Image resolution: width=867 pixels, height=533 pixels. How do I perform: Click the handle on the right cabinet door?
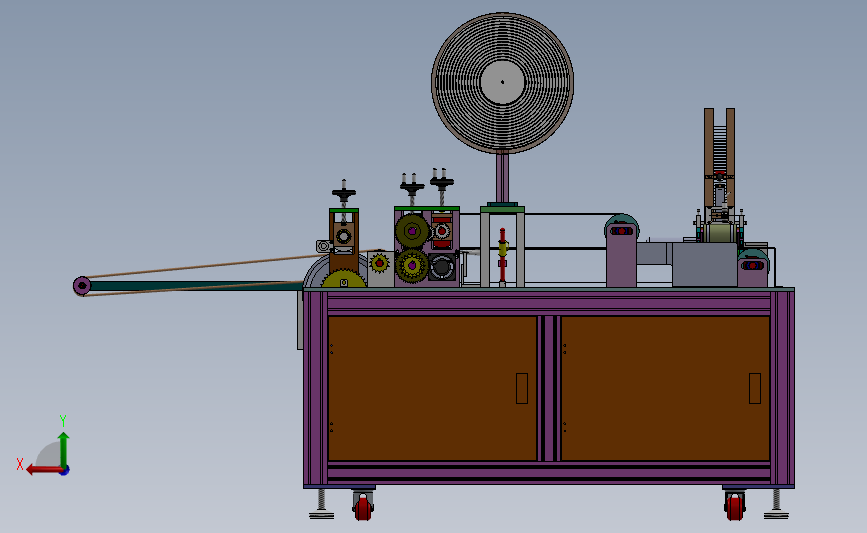click(755, 388)
